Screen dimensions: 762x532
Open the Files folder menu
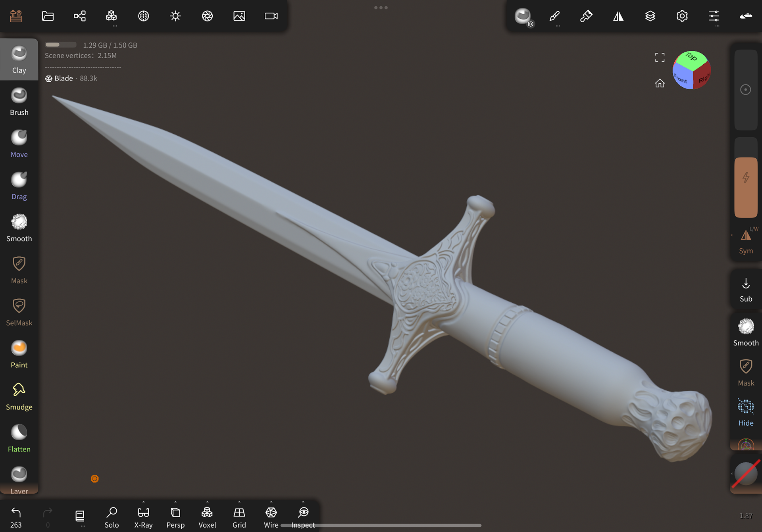click(x=48, y=16)
